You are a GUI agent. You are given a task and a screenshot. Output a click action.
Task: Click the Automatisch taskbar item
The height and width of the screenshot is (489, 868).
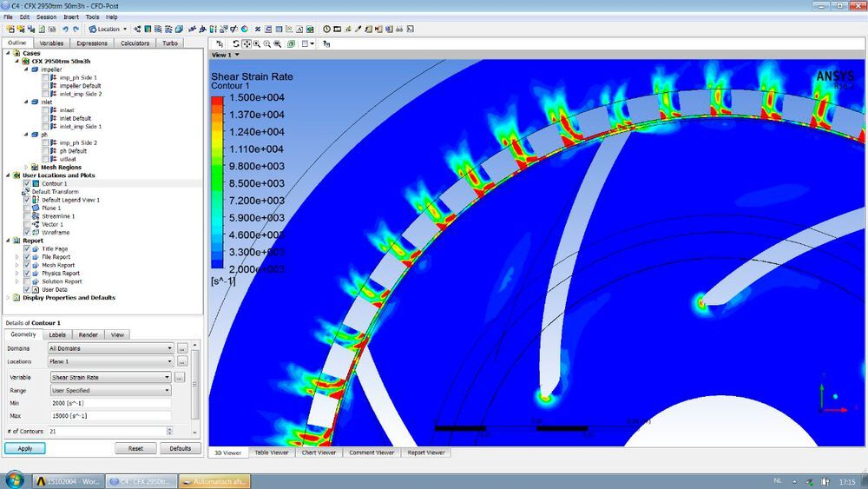214,481
